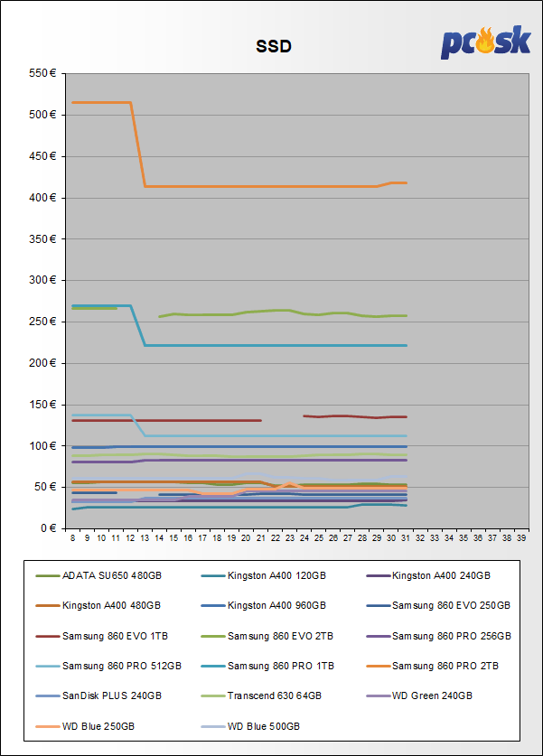Screen dimensions: 543x756
Task: Click the 550 € y-axis label
Action: [43, 73]
